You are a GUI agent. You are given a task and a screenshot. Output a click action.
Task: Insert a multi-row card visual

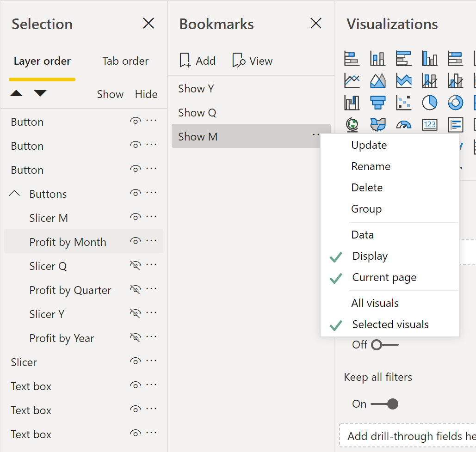tap(455, 125)
